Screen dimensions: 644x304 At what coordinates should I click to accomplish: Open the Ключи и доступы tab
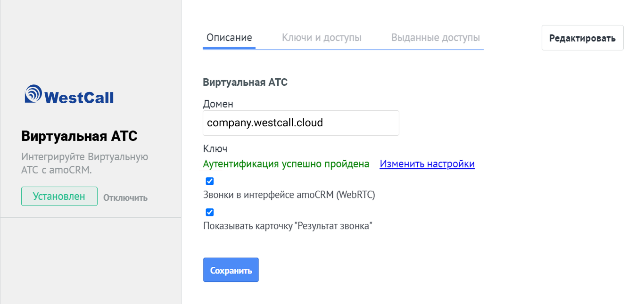(322, 38)
